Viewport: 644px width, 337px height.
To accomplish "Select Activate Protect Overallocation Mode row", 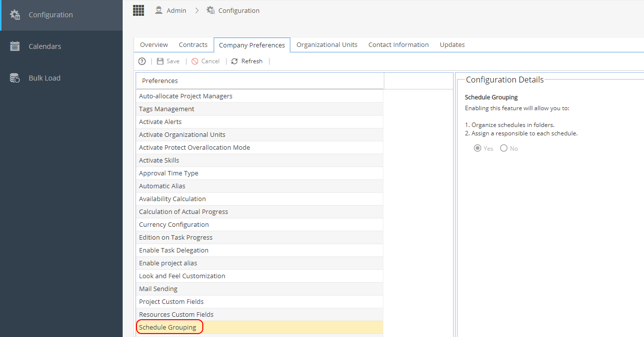I will click(259, 148).
